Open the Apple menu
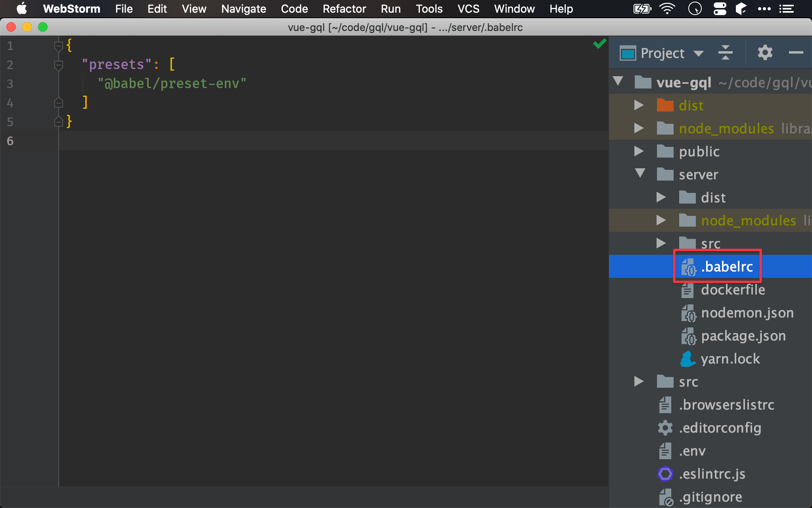The width and height of the screenshot is (812, 508). (22, 9)
